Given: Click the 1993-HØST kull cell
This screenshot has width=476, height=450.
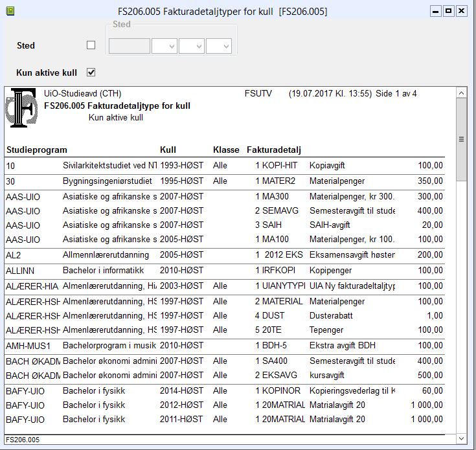Looking at the screenshot, I should [181, 166].
